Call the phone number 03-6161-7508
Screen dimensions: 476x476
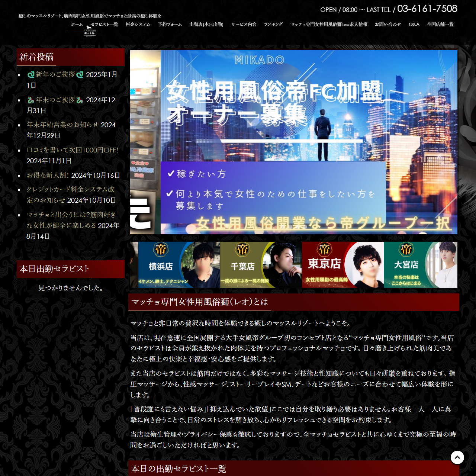[x=427, y=9]
